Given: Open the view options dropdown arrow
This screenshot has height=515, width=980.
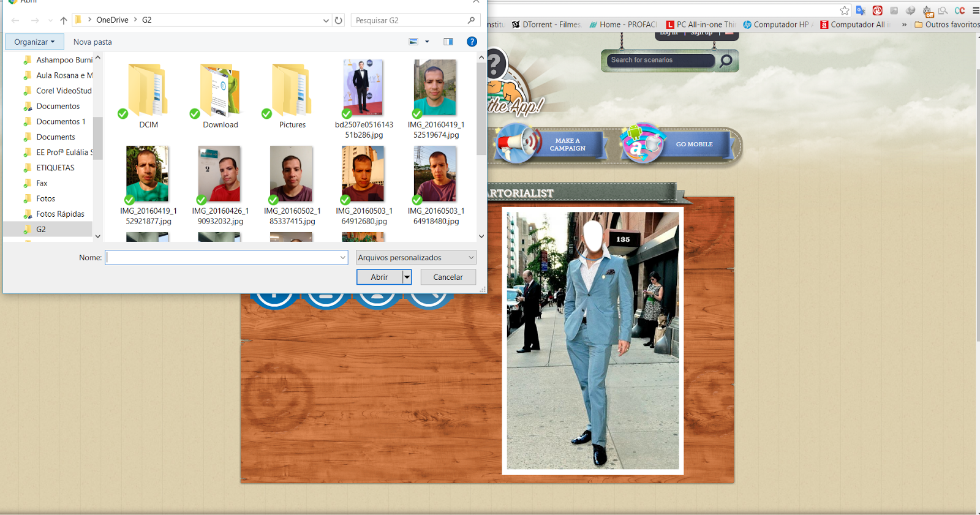Looking at the screenshot, I should pyautogui.click(x=427, y=42).
